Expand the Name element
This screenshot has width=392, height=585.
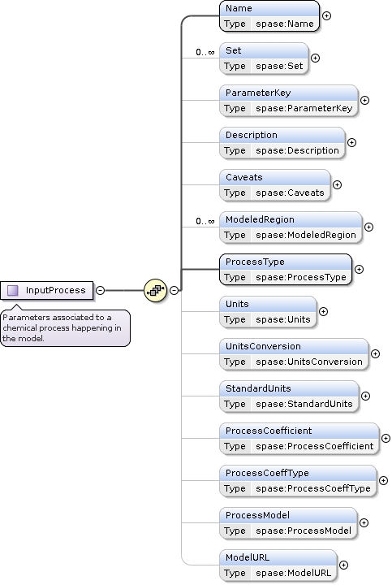326,15
